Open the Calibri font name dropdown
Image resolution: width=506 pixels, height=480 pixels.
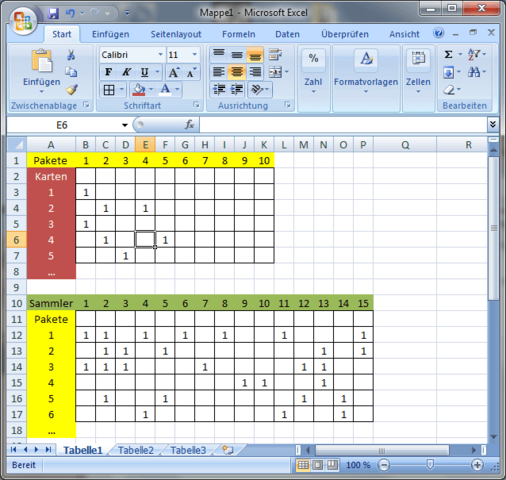point(160,54)
